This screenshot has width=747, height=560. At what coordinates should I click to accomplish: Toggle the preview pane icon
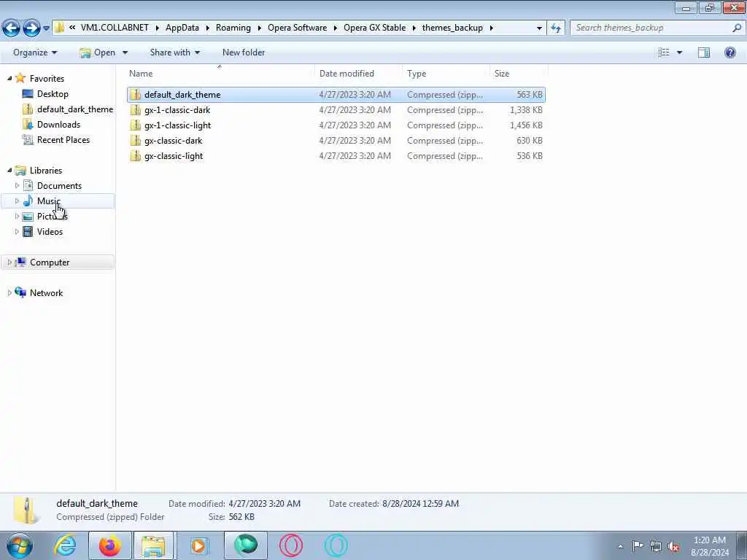704,52
